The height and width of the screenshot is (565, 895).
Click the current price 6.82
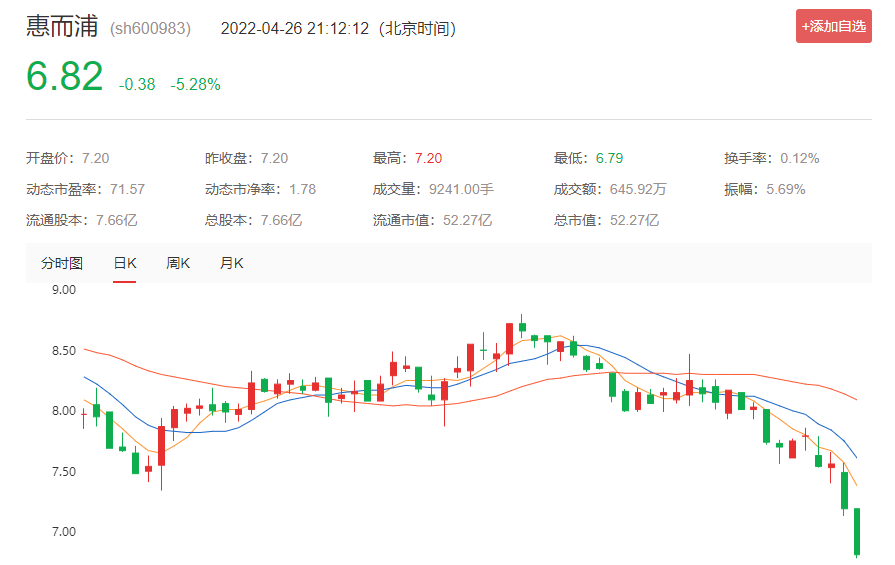pos(65,77)
